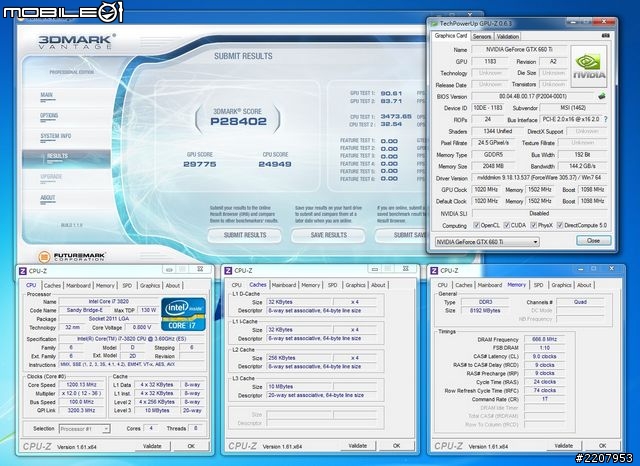Click the GPU score 29775
The height and width of the screenshot is (466, 640).
click(x=200, y=164)
